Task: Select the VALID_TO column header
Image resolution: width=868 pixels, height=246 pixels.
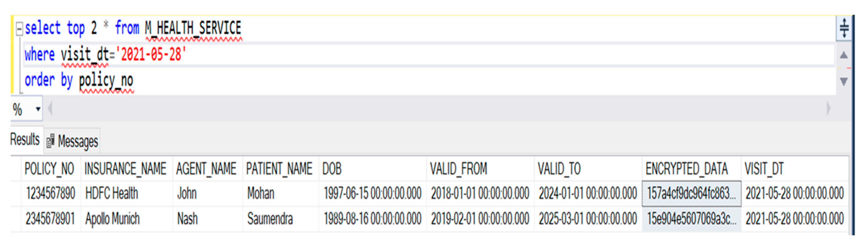Action: point(588,168)
